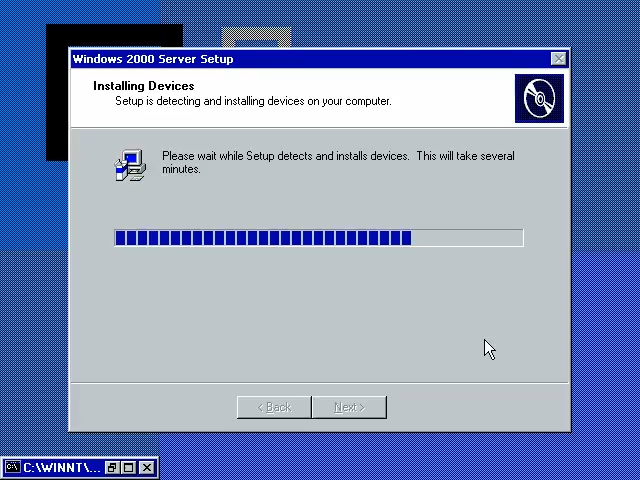The image size is (640, 480).
Task: Close the minimized C:\WINNT window
Action: point(147,467)
